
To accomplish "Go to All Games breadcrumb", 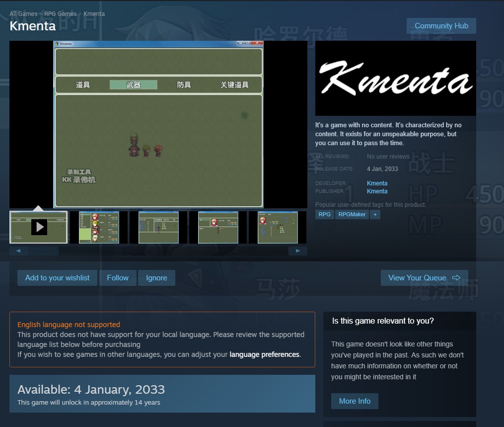I will pyautogui.click(x=23, y=14).
